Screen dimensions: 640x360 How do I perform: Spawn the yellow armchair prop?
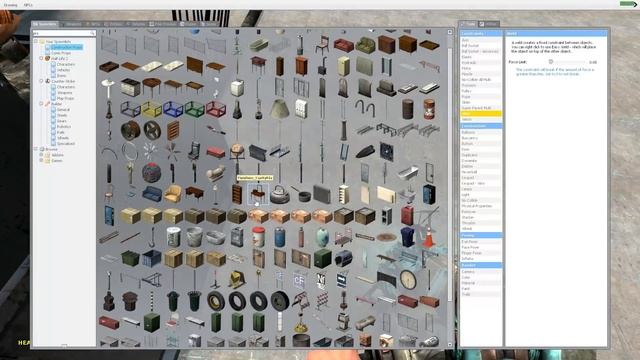click(x=173, y=194)
